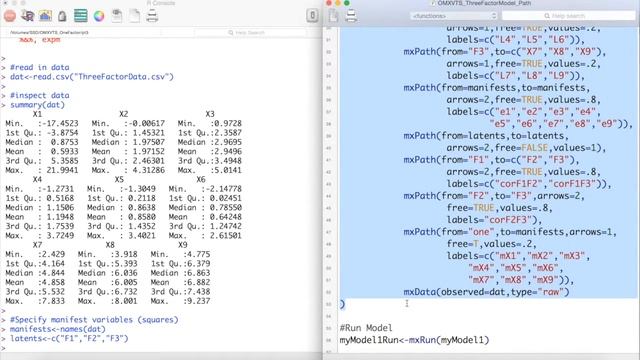Screen dimensions: 640x360
Task: Click the 'arrows=2,free=FALSE,values=1),' line
Action: (x=526, y=148)
